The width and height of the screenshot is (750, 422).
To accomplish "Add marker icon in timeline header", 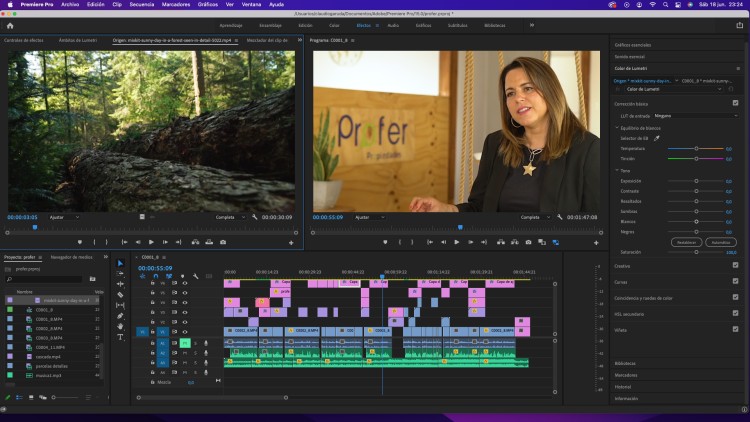I will coord(182,276).
